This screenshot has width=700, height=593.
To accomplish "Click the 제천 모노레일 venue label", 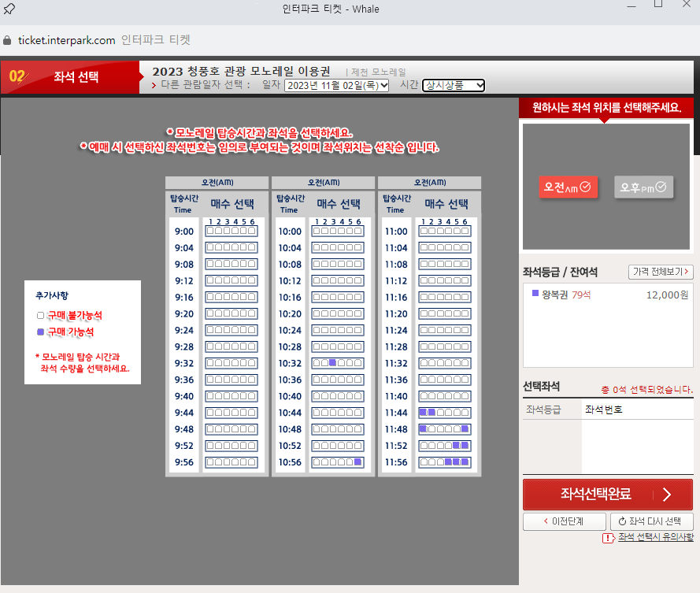I will 378,72.
